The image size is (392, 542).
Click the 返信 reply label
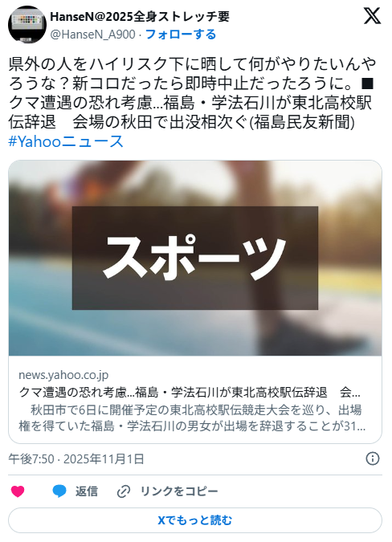[87, 491]
